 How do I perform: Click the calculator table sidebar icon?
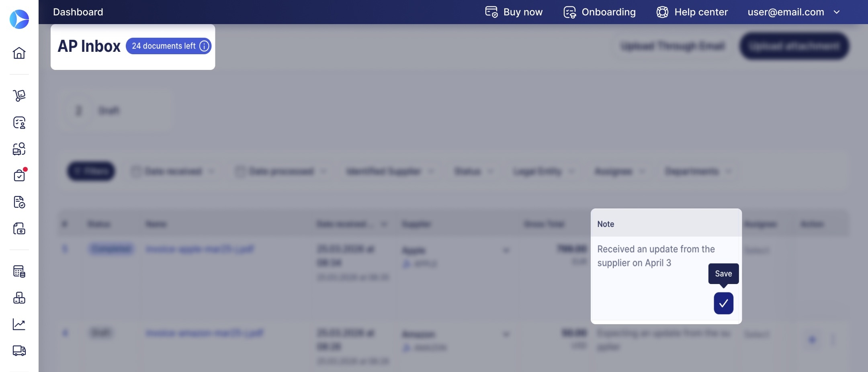click(x=19, y=272)
